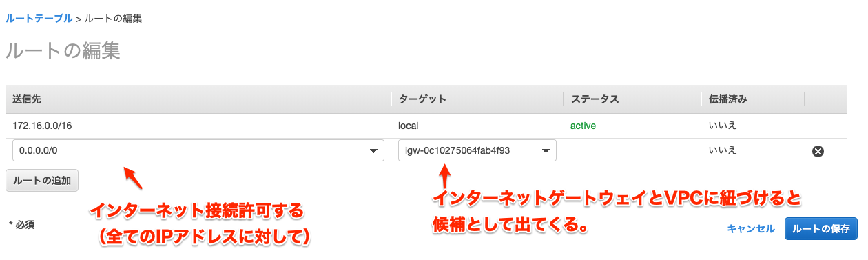This screenshot has width=868, height=260.
Task: Open the ルートテーブル breadcrumb link
Action: coord(39,19)
